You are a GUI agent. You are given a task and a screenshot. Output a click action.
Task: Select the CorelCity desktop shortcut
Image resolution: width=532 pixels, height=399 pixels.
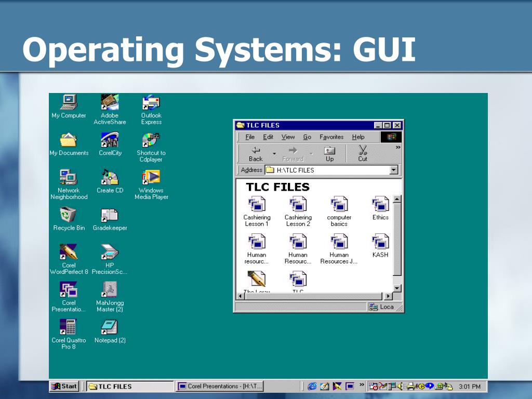click(x=110, y=144)
